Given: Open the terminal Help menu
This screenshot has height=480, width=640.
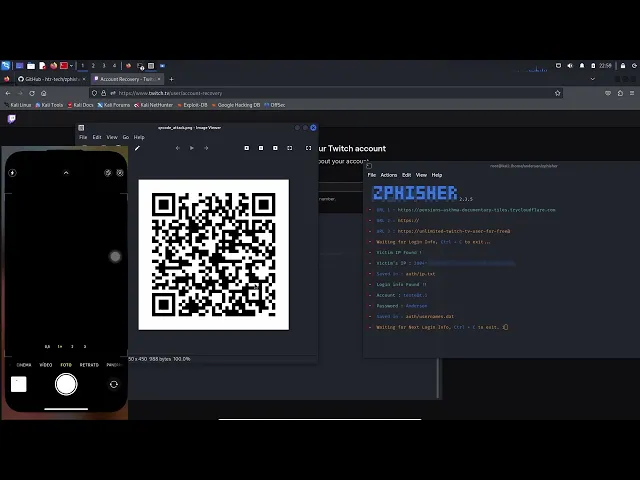Looking at the screenshot, I should point(437,175).
